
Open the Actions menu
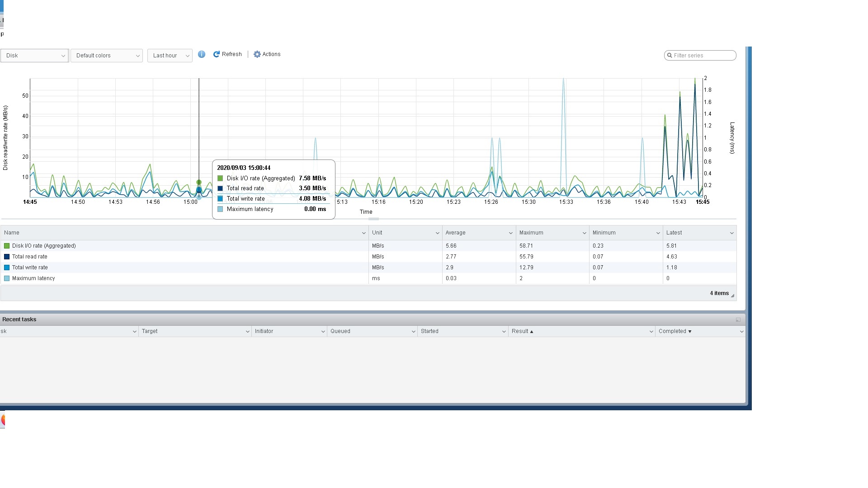pyautogui.click(x=267, y=54)
